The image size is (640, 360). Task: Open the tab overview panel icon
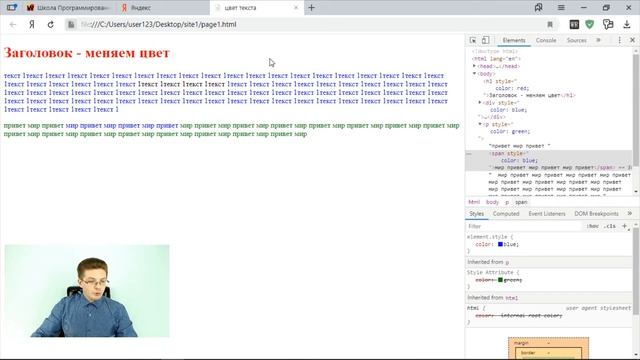[11, 7]
